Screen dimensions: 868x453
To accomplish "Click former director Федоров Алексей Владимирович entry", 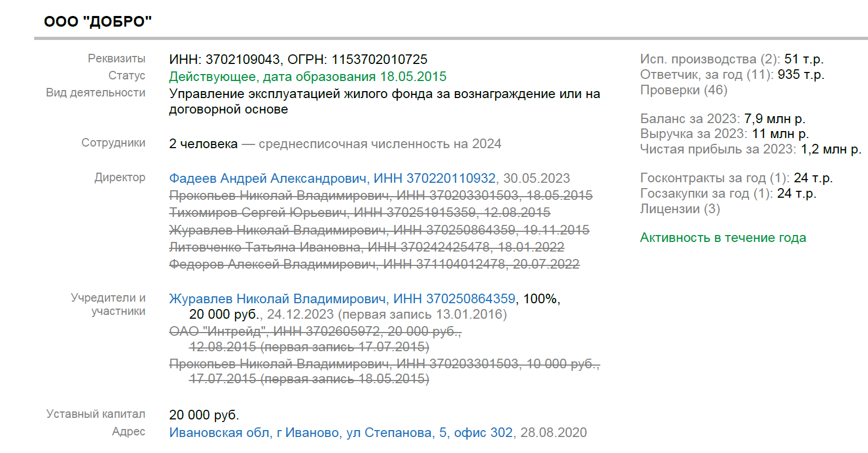I will coord(374,264).
